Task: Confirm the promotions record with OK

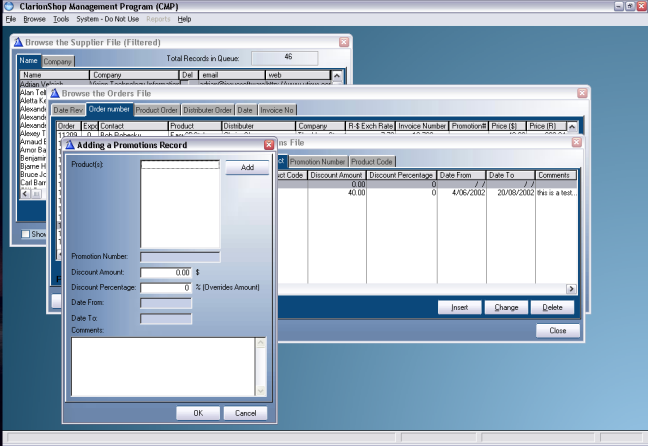Action: pyautogui.click(x=197, y=412)
